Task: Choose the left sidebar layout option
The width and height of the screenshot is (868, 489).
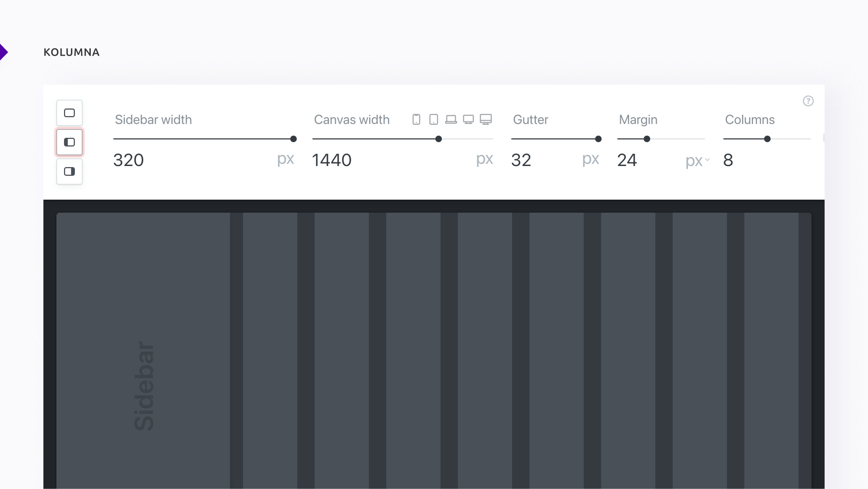Action: [69, 142]
